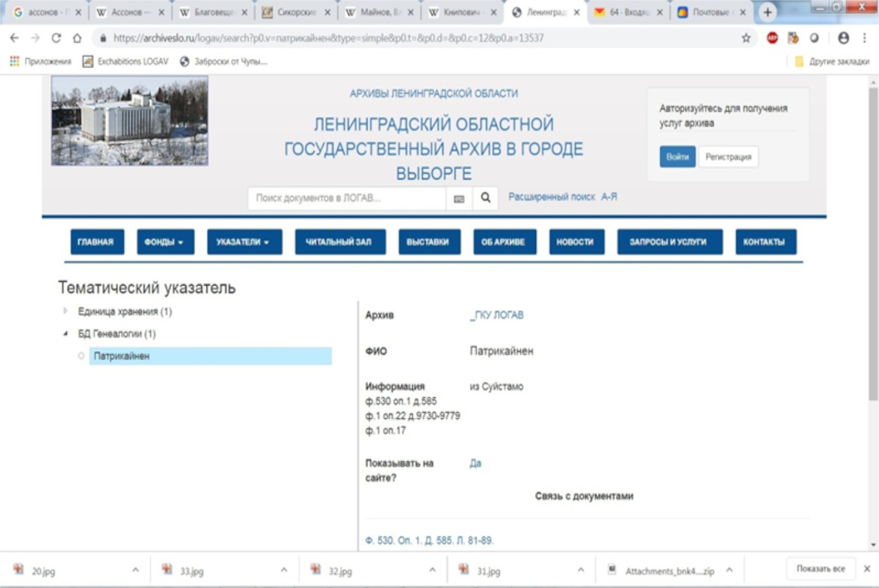
Task: Go to ВЫСТАВКИ menu item
Action: pyautogui.click(x=428, y=242)
